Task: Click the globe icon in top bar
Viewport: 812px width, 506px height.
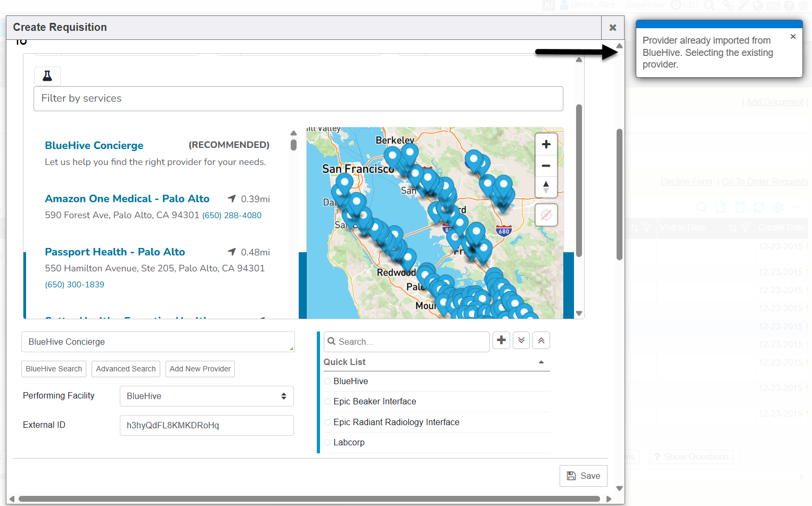Action: [758, 5]
